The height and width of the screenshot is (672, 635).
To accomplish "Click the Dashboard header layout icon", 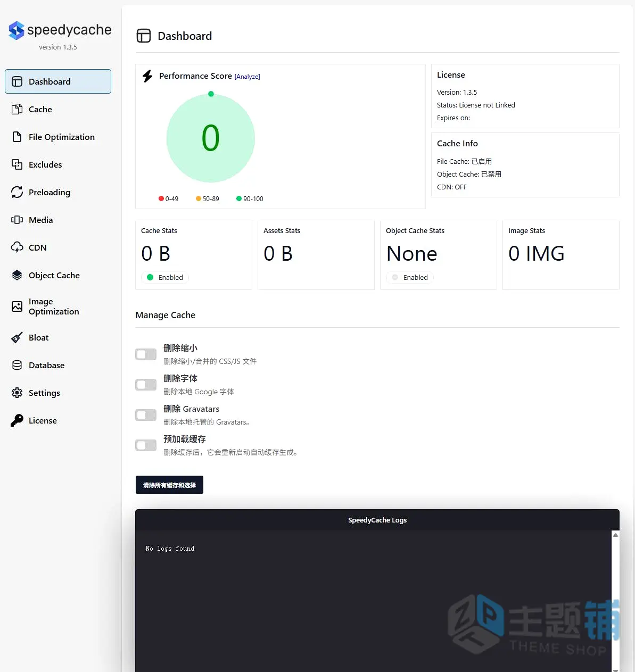I will pyautogui.click(x=144, y=36).
